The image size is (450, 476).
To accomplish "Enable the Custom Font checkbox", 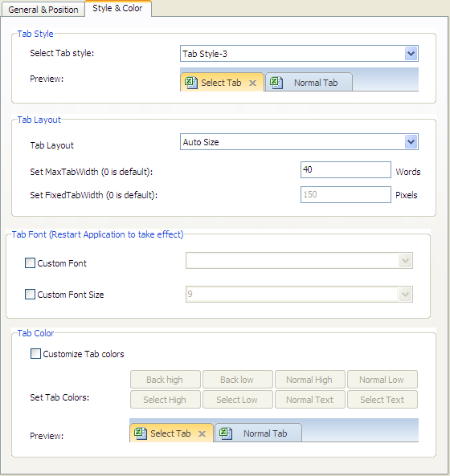I will pyautogui.click(x=30, y=263).
